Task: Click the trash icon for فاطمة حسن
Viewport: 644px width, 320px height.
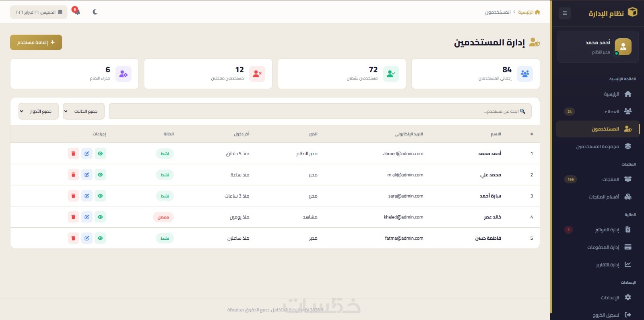Action: [x=73, y=238]
